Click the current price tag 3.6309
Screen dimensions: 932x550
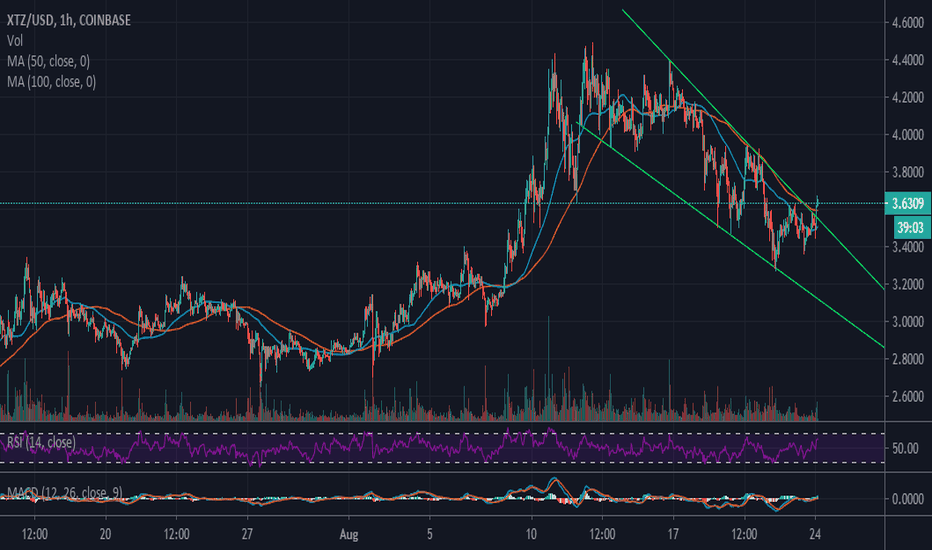(x=908, y=204)
